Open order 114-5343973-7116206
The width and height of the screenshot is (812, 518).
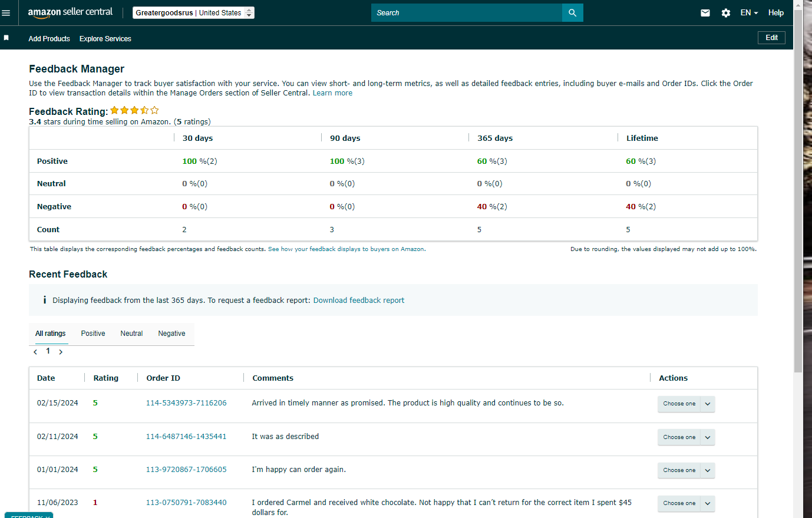coord(186,403)
